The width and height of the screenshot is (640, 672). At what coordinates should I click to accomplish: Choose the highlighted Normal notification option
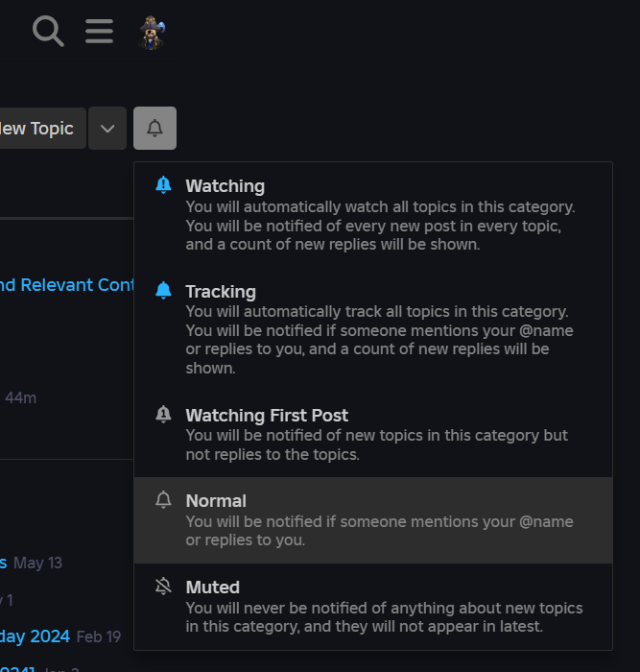[x=373, y=520]
